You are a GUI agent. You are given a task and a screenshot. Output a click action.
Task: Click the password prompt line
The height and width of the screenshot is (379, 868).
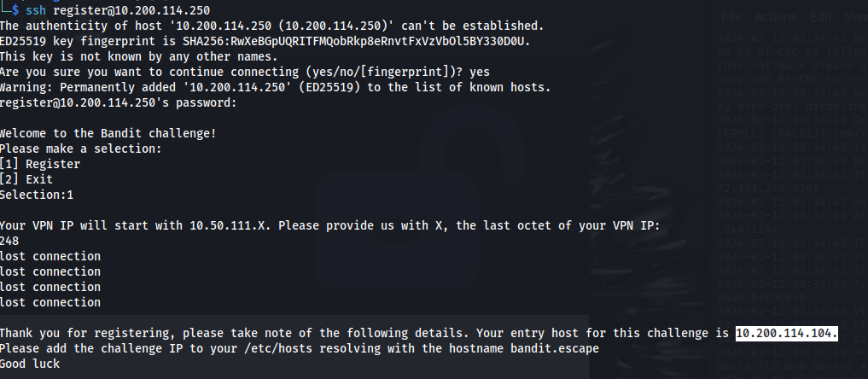point(119,103)
